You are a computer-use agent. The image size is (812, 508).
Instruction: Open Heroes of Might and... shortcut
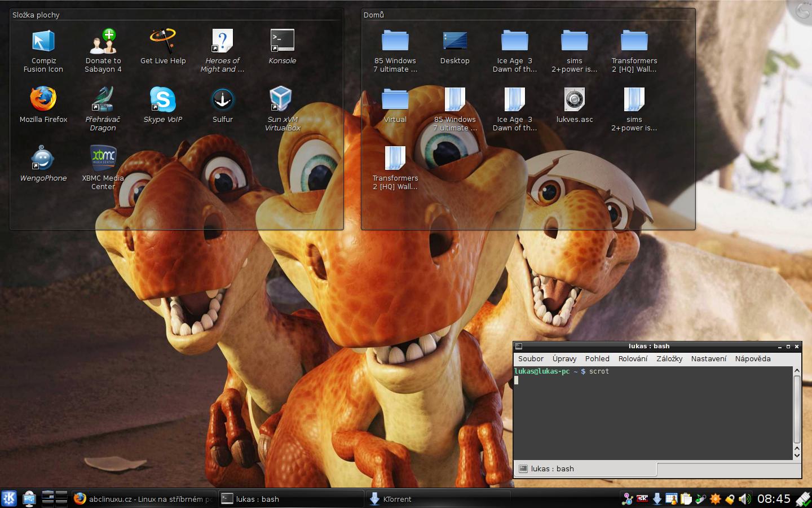coord(223,51)
